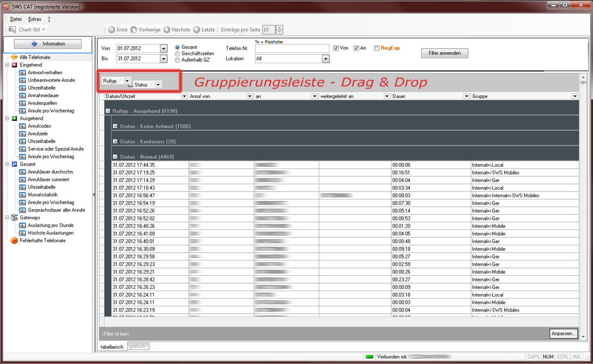Expand Status Konferenz group
This screenshot has height=364, width=593.
click(115, 142)
